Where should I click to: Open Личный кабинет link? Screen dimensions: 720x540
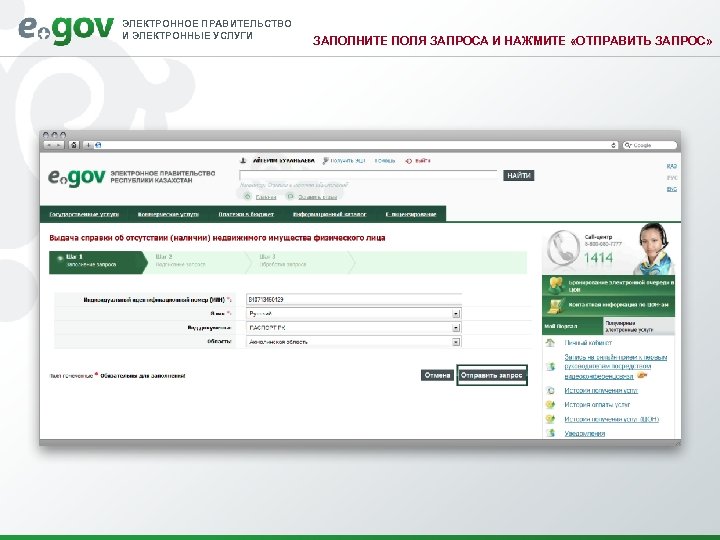tap(588, 343)
